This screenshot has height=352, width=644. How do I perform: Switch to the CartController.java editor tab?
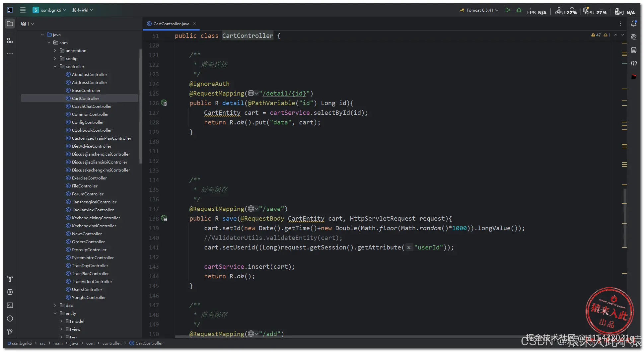[171, 24]
